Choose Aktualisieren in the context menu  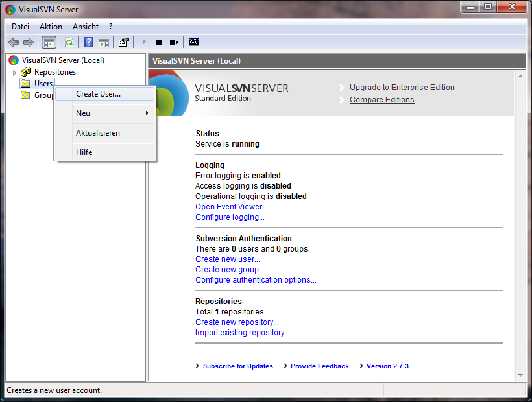tap(105, 133)
